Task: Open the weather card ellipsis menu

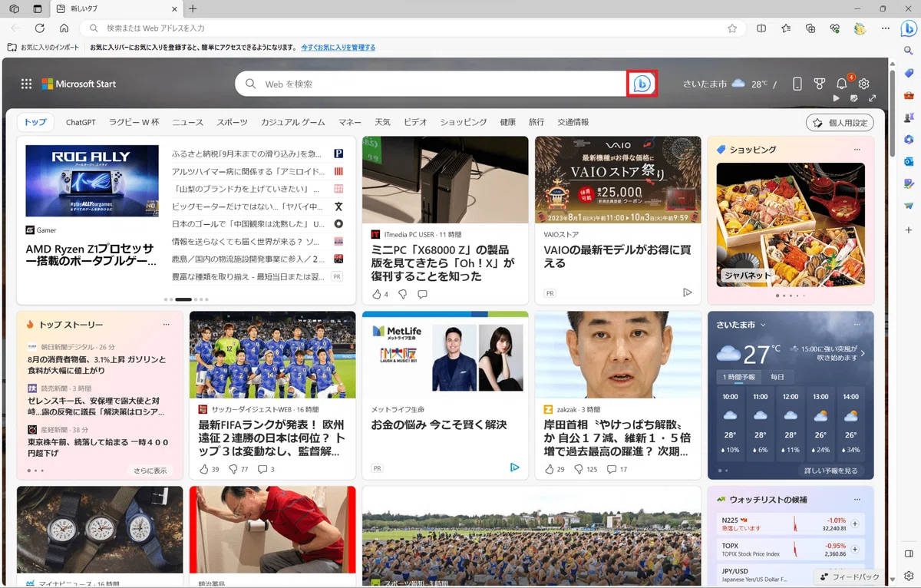Action: point(857,325)
